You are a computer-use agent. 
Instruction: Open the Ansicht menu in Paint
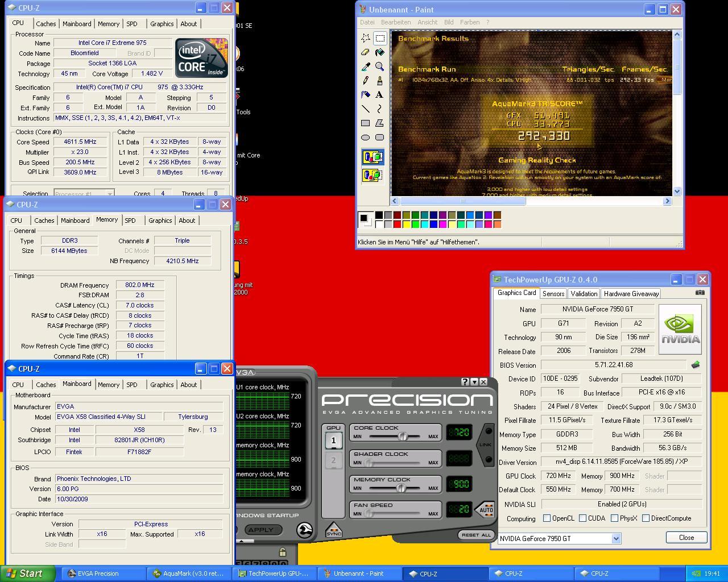coord(427,22)
